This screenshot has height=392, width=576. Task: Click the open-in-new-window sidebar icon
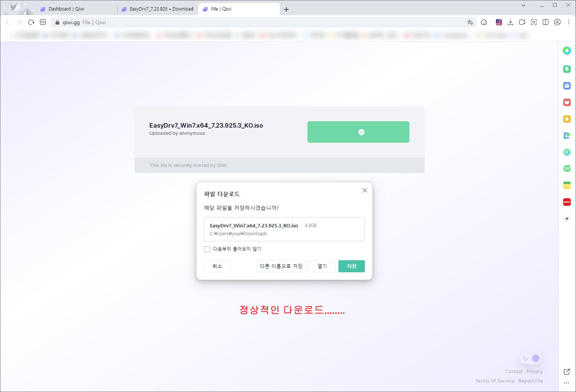(567, 372)
